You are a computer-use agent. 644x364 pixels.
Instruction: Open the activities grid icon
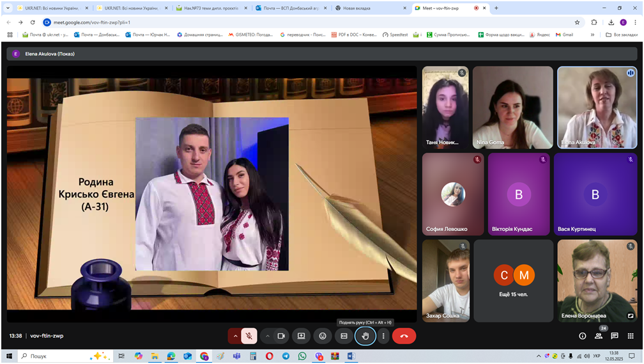(631, 336)
